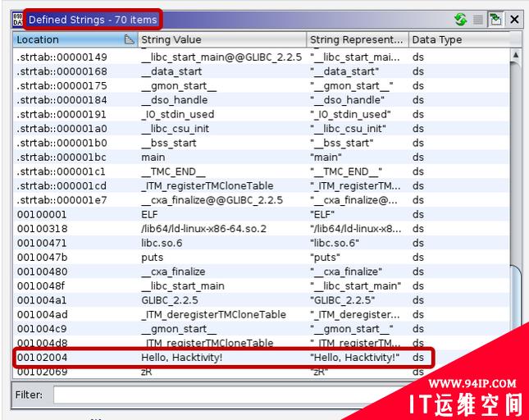Select the __TMC_END__ string value
This screenshot has width=529, height=420.
click(x=173, y=171)
